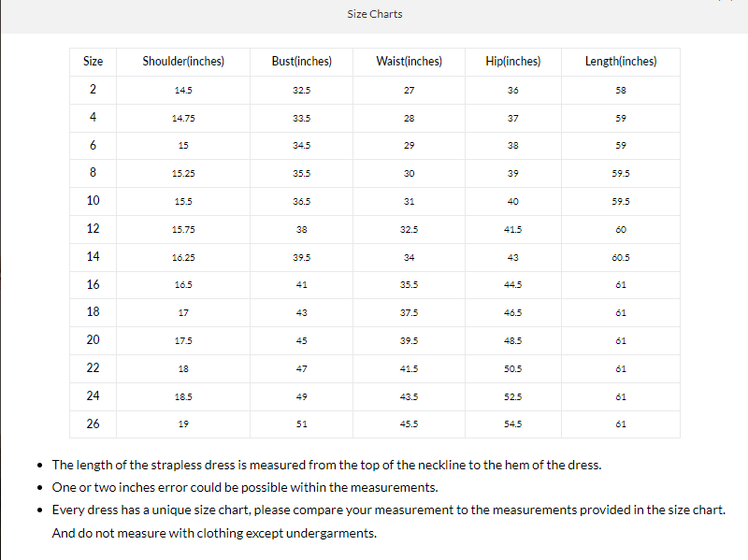Click the size 14 row label
The image size is (748, 560).
coord(93,256)
